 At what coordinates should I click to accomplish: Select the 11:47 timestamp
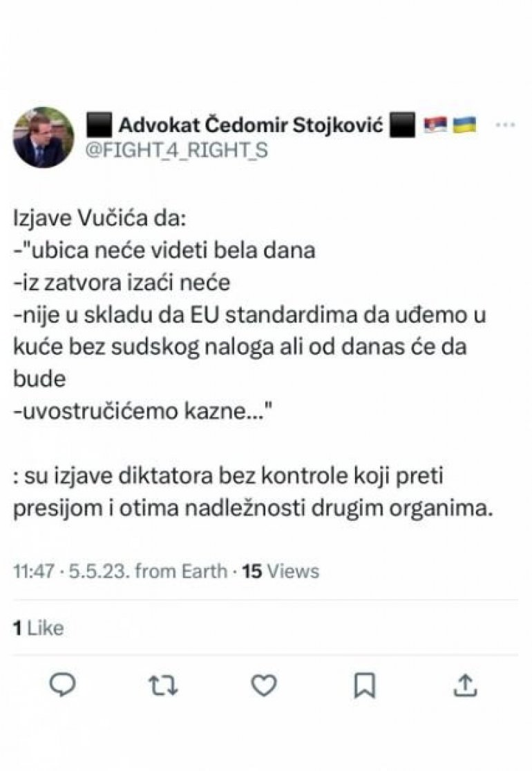pyautogui.click(x=33, y=571)
